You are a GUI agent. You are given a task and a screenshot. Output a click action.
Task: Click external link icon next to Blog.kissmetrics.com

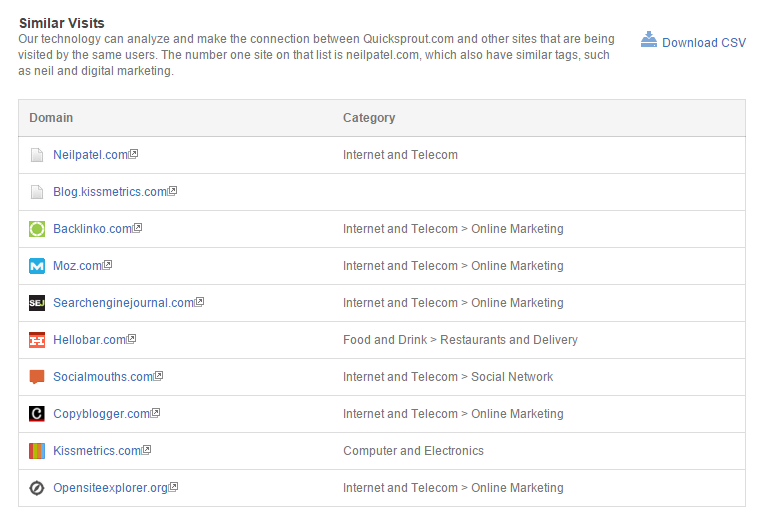(172, 191)
